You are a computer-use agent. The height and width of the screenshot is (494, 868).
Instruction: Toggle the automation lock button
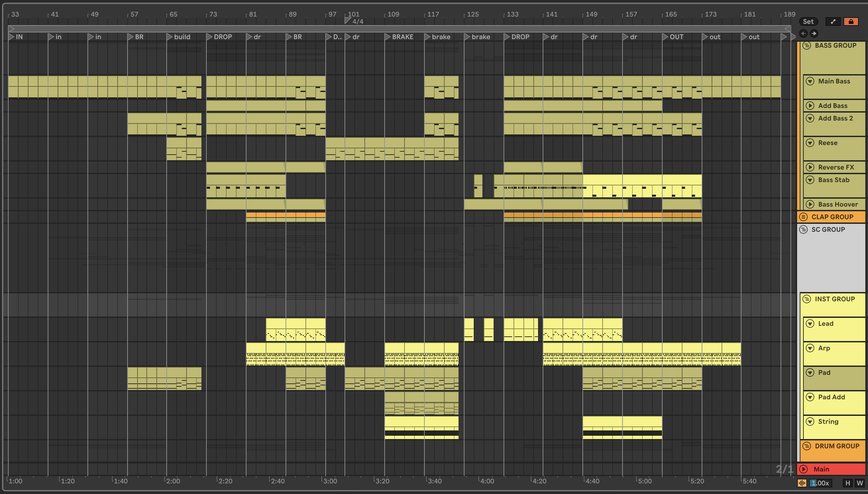click(851, 22)
